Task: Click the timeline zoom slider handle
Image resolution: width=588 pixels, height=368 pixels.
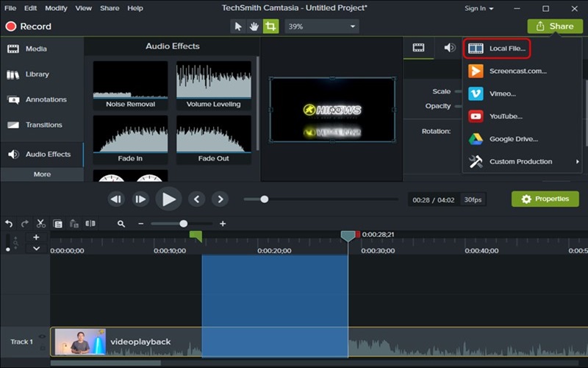Action: [x=183, y=224]
